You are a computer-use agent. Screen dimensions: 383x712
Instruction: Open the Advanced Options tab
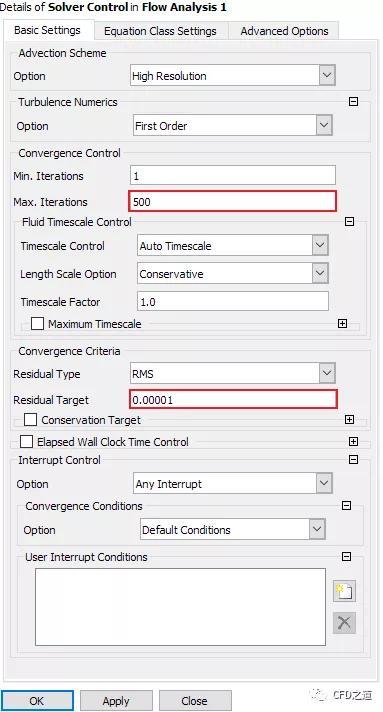tap(284, 31)
